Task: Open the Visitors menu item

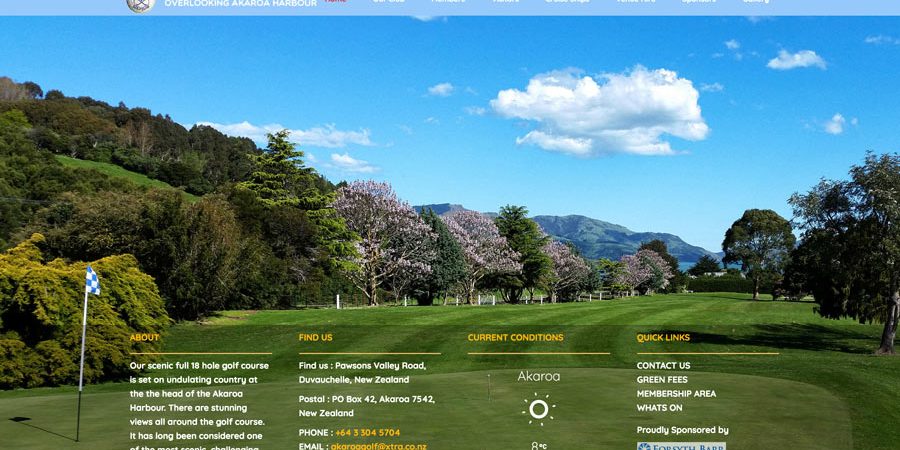Action: 506,2
